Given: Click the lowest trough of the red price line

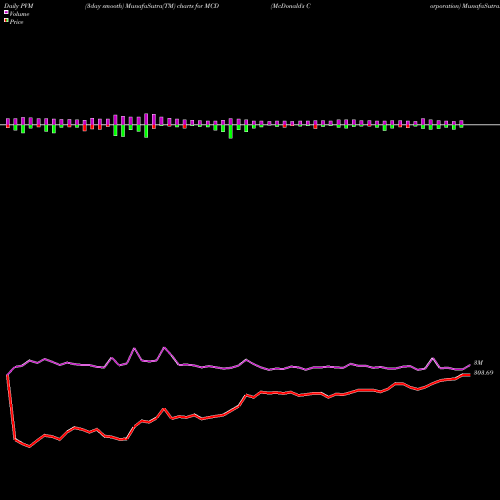Looking at the screenshot, I should click(29, 447).
